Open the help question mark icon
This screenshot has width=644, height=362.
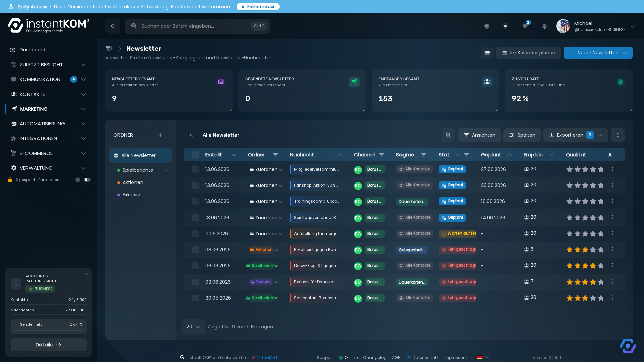tap(487, 26)
